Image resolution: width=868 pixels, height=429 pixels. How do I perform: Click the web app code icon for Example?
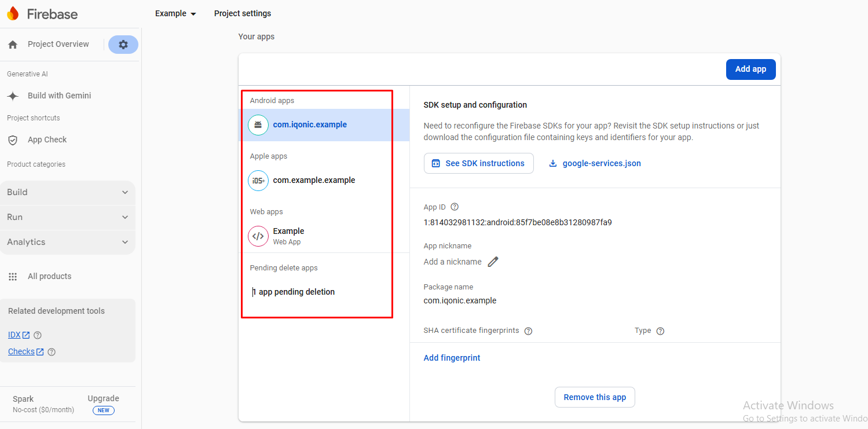pyautogui.click(x=258, y=236)
